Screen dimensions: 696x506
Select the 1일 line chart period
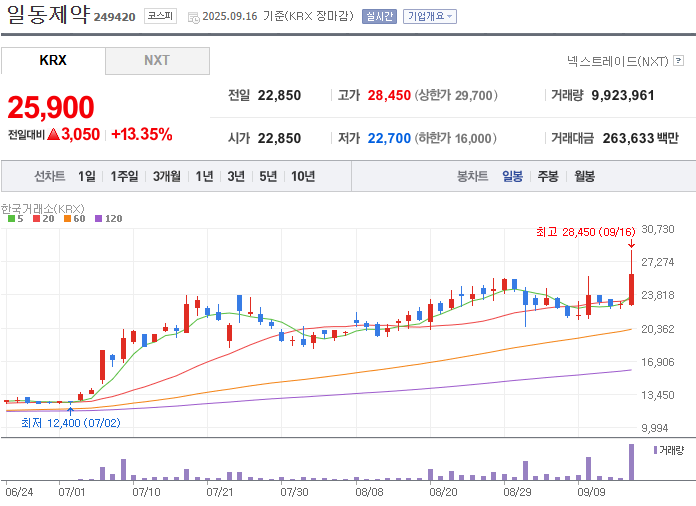click(87, 176)
